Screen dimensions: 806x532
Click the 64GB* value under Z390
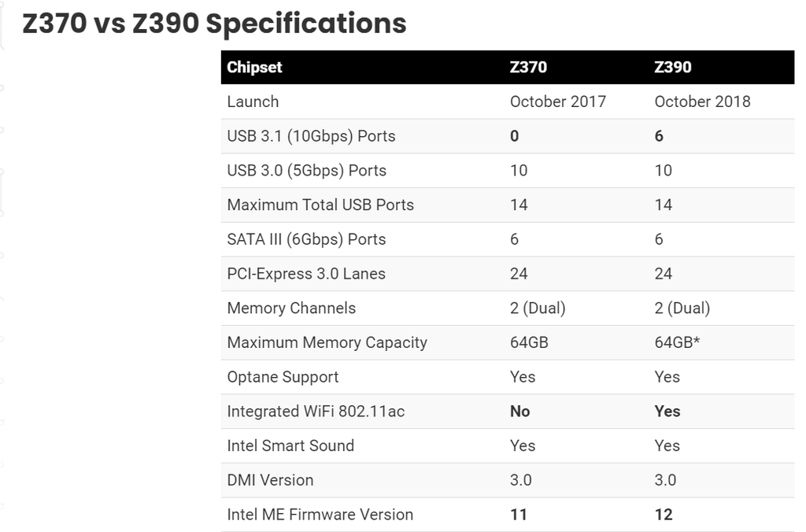pos(677,343)
